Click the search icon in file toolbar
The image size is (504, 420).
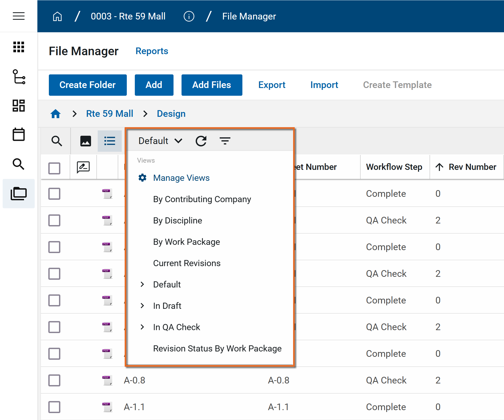click(57, 141)
